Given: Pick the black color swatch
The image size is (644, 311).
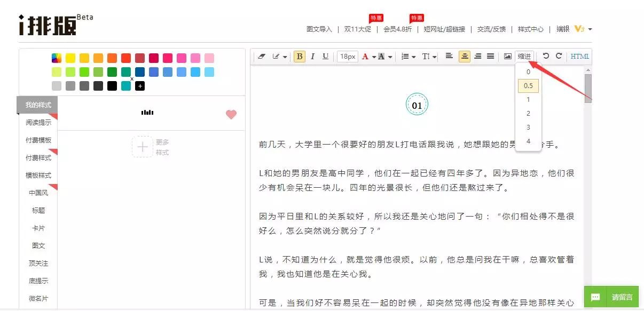Looking at the screenshot, I should 112,86.
